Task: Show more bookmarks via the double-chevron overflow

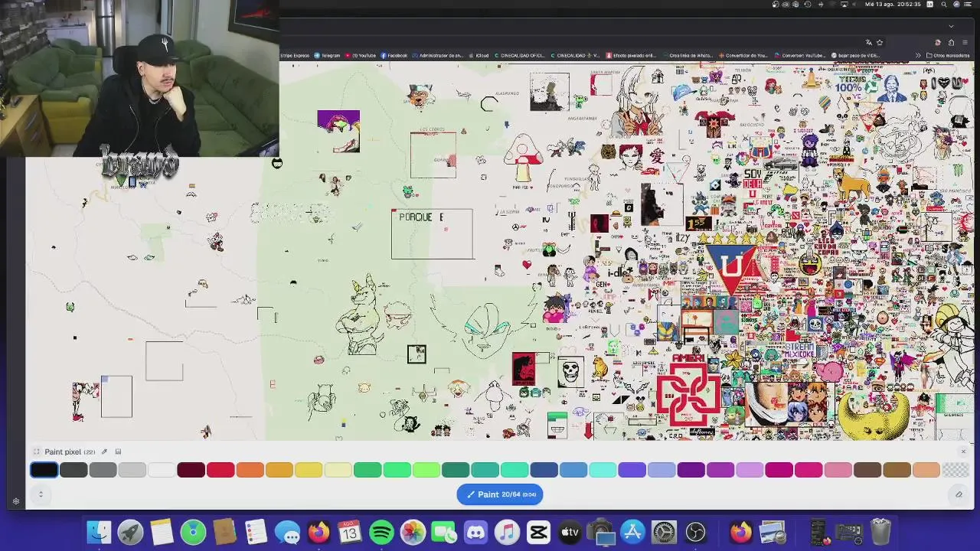Action: [x=918, y=55]
